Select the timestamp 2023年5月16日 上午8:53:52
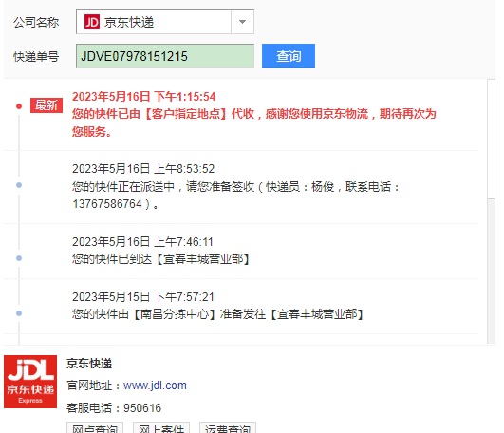 pyautogui.click(x=143, y=169)
